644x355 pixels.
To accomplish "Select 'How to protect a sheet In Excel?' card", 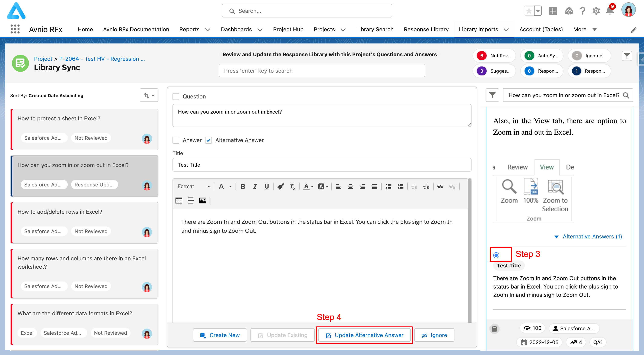I will [x=85, y=129].
